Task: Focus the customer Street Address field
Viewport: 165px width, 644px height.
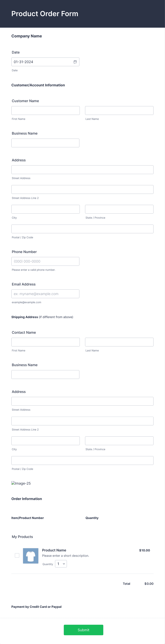Action: 82,170
